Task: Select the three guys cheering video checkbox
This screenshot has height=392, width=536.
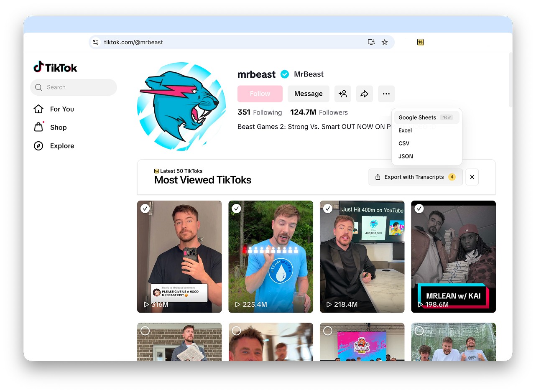Action: point(419,331)
